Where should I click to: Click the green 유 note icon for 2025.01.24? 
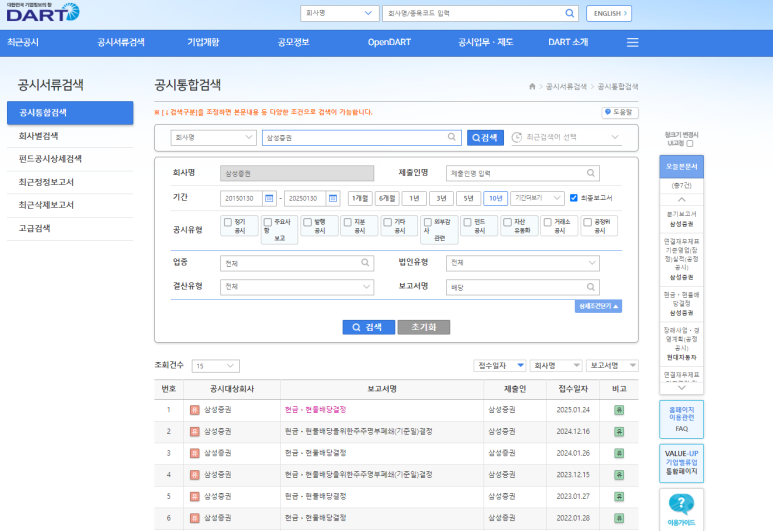click(619, 410)
